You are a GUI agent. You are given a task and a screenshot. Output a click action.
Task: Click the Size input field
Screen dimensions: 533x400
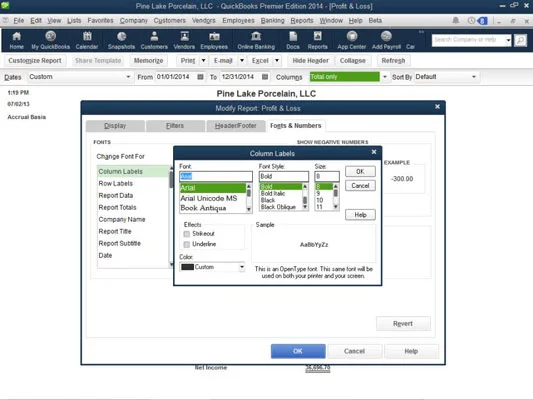(x=327, y=176)
